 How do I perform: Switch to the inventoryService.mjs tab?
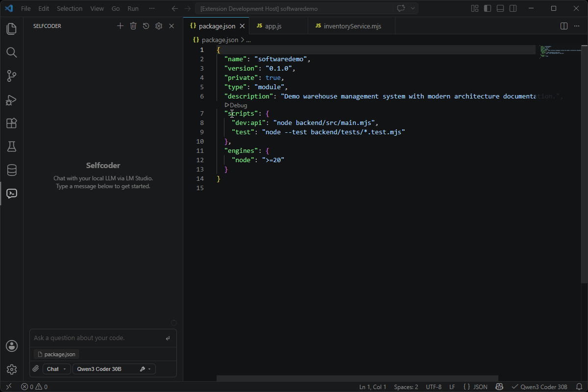coord(352,26)
